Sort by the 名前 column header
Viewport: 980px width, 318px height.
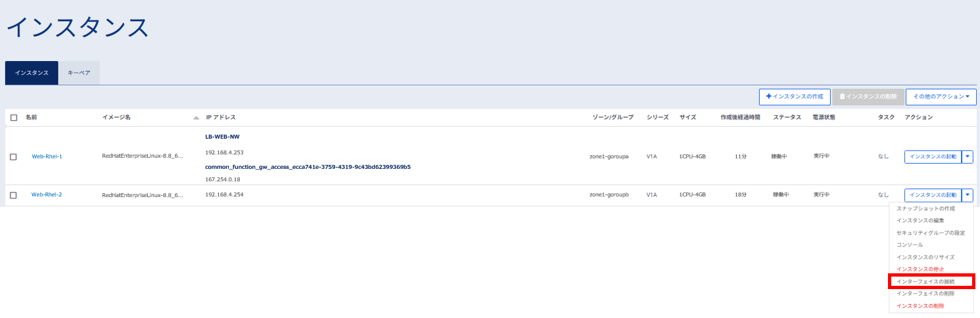[x=32, y=117]
